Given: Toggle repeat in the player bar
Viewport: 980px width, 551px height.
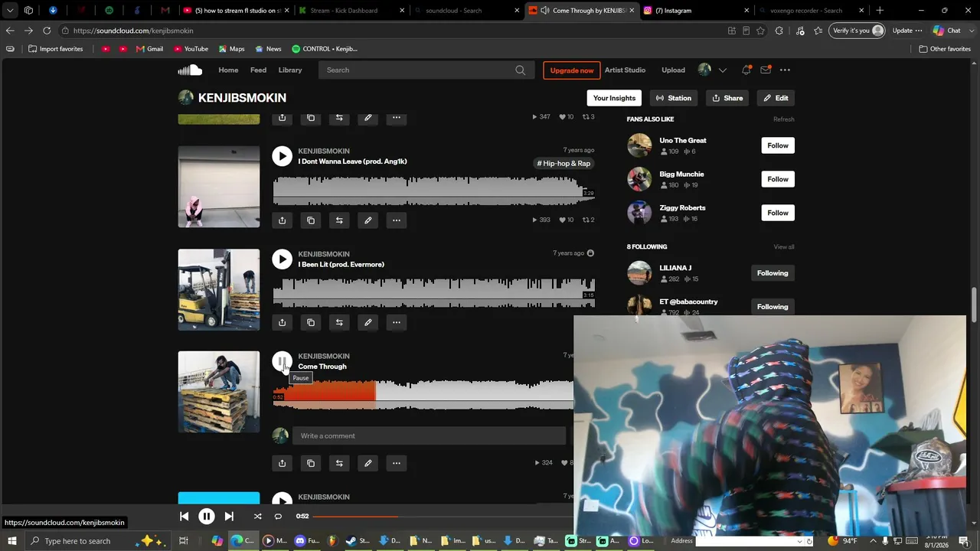Looking at the screenshot, I should [x=278, y=517].
